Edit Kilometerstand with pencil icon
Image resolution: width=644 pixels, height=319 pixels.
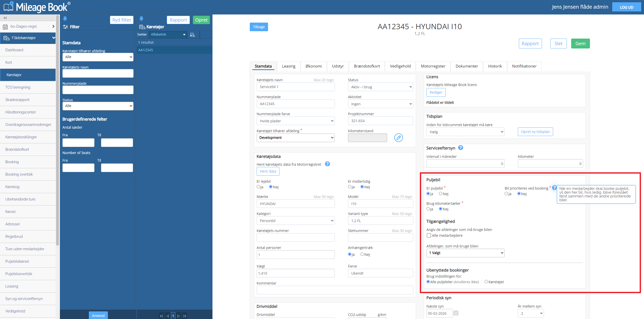point(399,138)
